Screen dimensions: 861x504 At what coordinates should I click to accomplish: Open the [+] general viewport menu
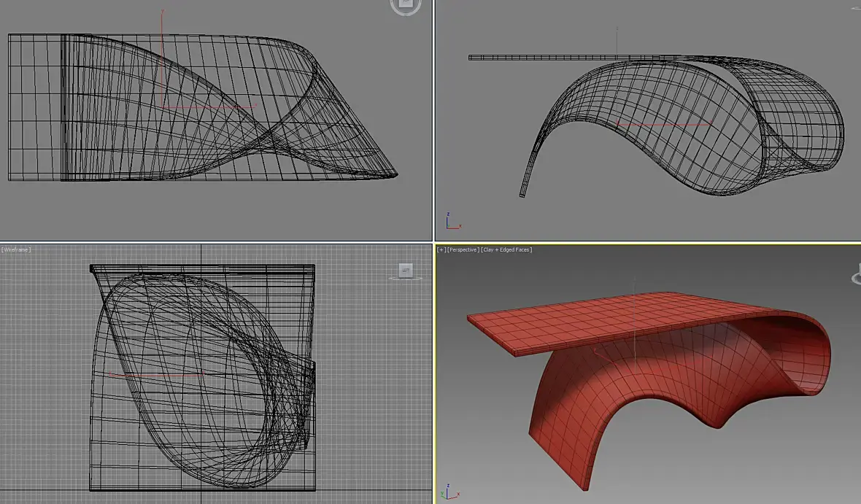tap(441, 249)
